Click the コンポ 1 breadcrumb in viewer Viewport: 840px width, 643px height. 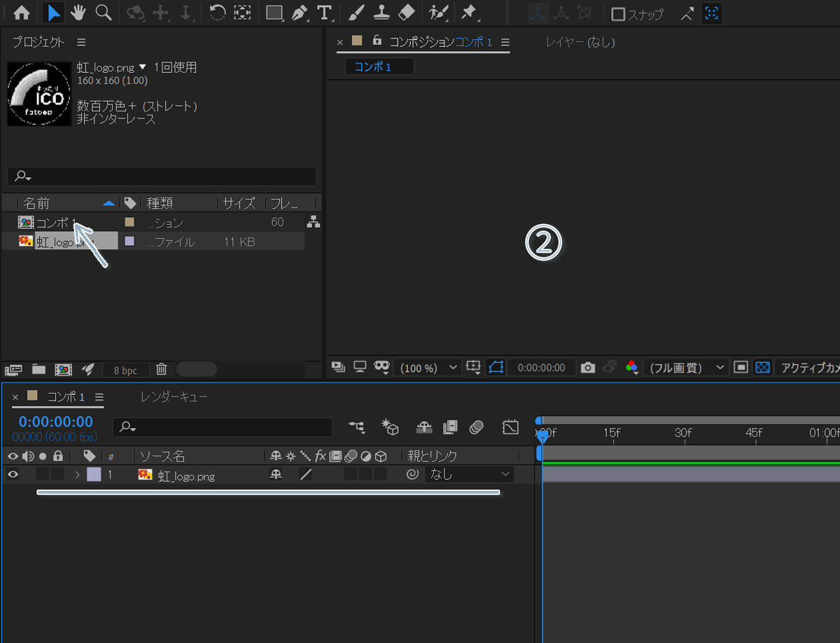(x=379, y=67)
